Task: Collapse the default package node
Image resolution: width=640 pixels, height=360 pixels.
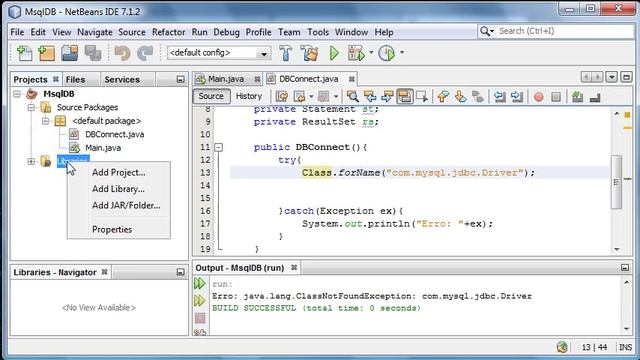Action: click(45, 121)
